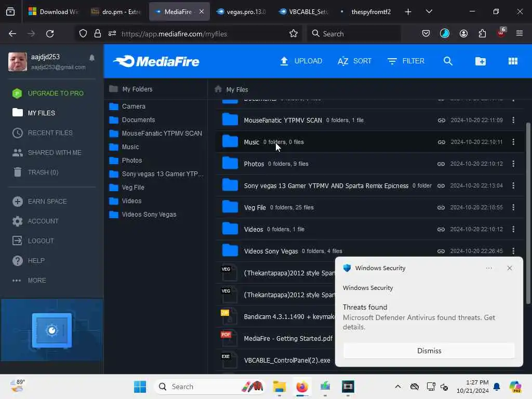Open more options for Sony vegas 13 folder
This screenshot has height=399, width=532.
tap(513, 185)
